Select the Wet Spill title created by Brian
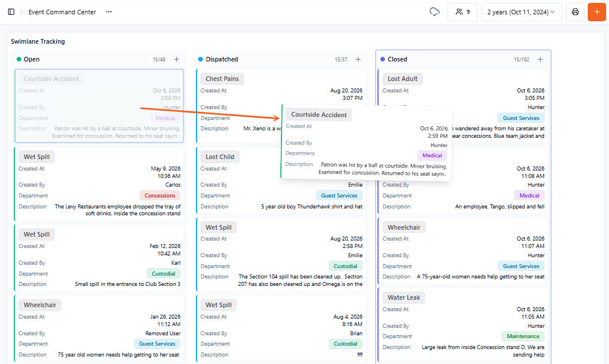609x364 pixels. (x=219, y=305)
